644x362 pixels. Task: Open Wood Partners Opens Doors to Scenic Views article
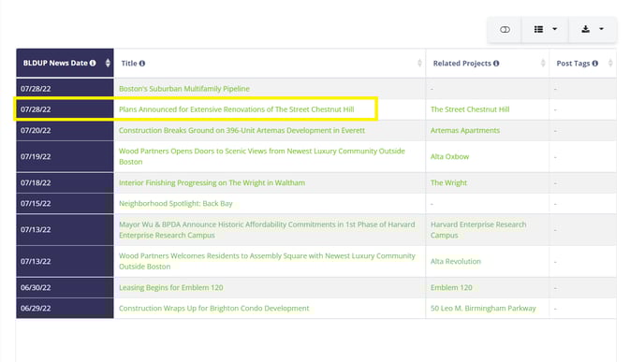262,156
